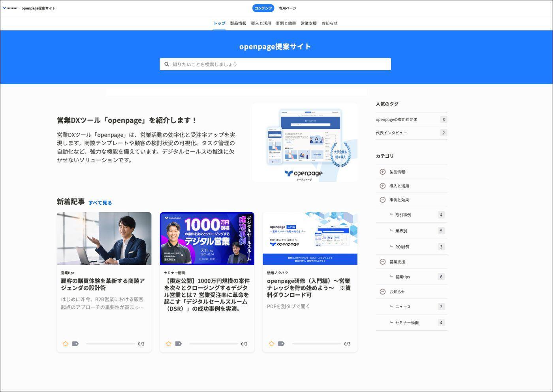Click the 活用ノウハウ label on third card
The height and width of the screenshot is (392, 553).
[x=277, y=273]
